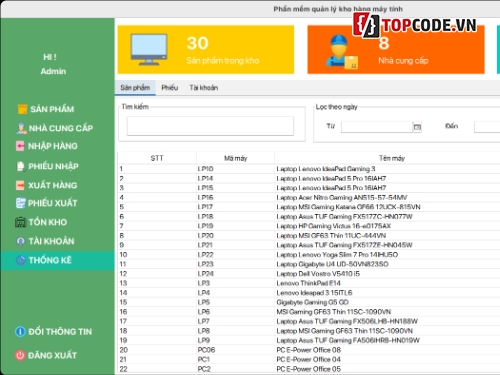The height and width of the screenshot is (375, 500).
Task: Click the Tài khoản account icon
Action: (x=21, y=241)
